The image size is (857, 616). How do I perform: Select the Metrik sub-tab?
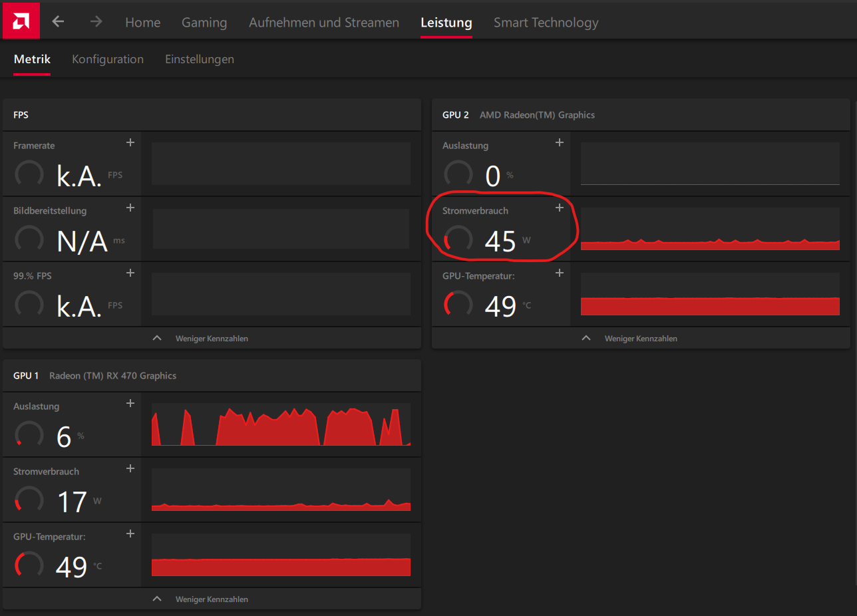[32, 59]
